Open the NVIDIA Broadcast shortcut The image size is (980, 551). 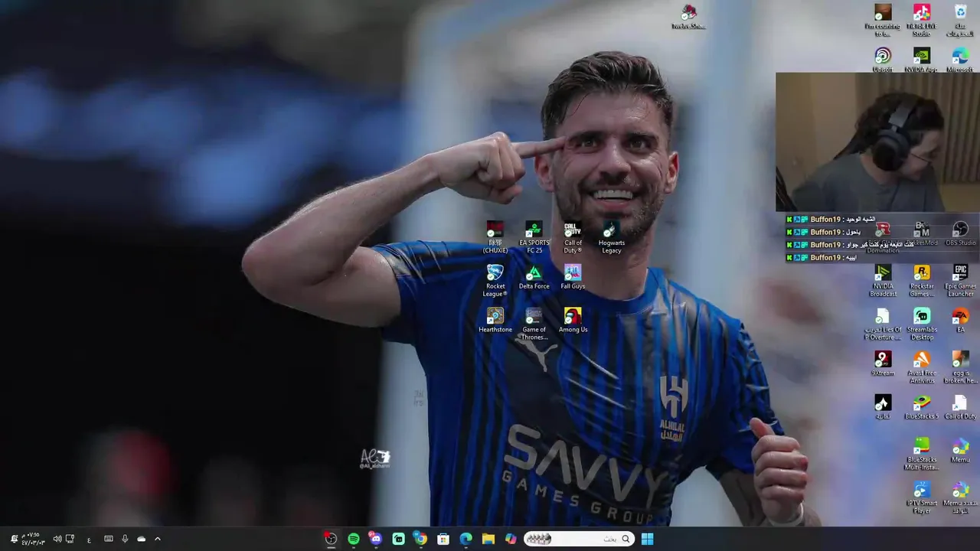883,282
